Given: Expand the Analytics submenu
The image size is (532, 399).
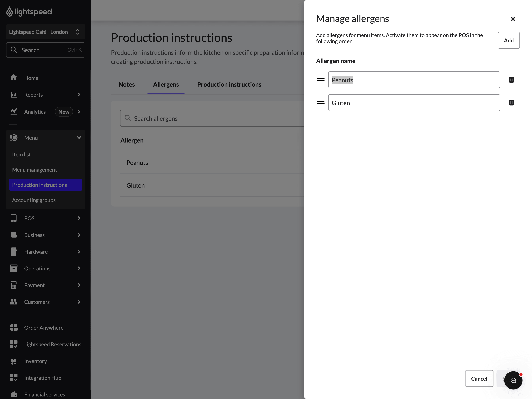Looking at the screenshot, I should pyautogui.click(x=79, y=112).
